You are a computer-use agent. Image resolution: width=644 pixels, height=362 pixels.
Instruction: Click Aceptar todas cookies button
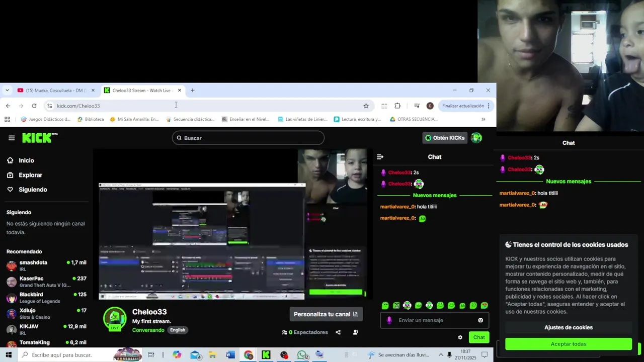tap(569, 344)
